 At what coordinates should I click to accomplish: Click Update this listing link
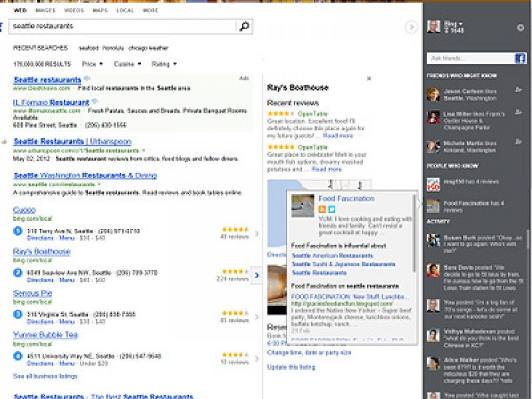[291, 367]
